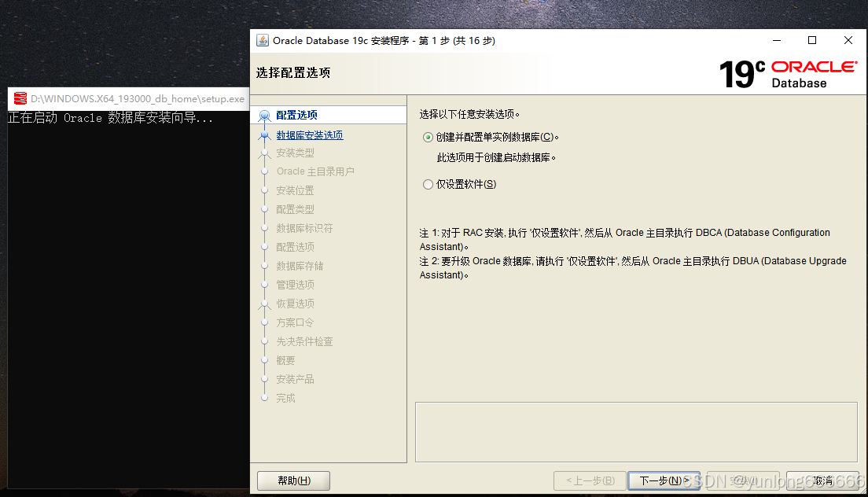Click the 方案口令 step
Screen dimensions: 868x497
tap(295, 322)
